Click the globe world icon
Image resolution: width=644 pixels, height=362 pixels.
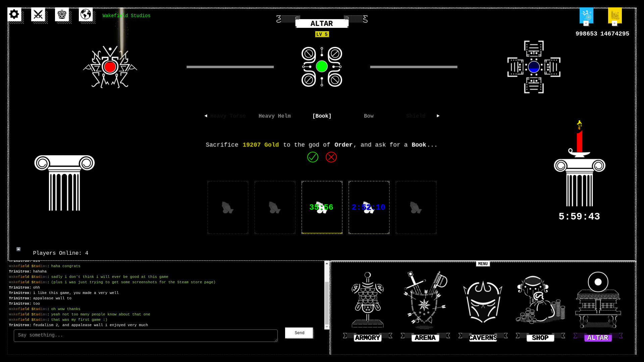pyautogui.click(x=86, y=14)
